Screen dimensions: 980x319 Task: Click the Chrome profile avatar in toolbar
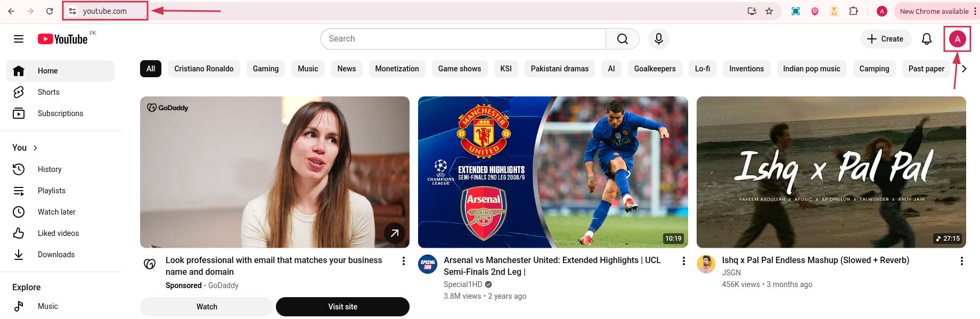(x=882, y=11)
